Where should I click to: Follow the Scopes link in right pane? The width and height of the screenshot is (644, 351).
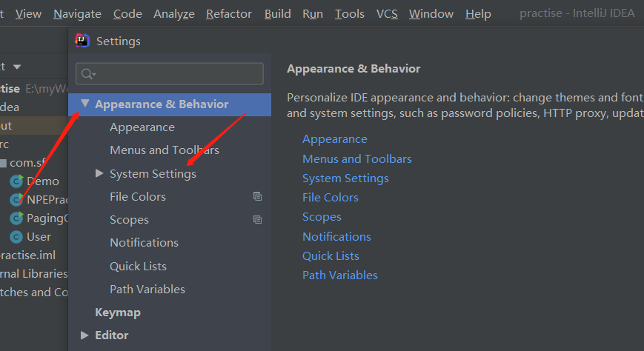[322, 217]
